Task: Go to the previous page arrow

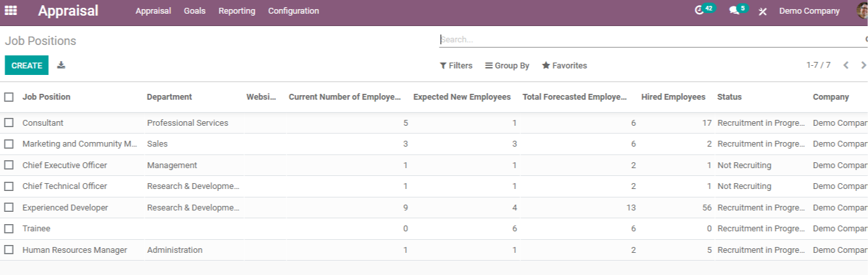Action: point(846,65)
